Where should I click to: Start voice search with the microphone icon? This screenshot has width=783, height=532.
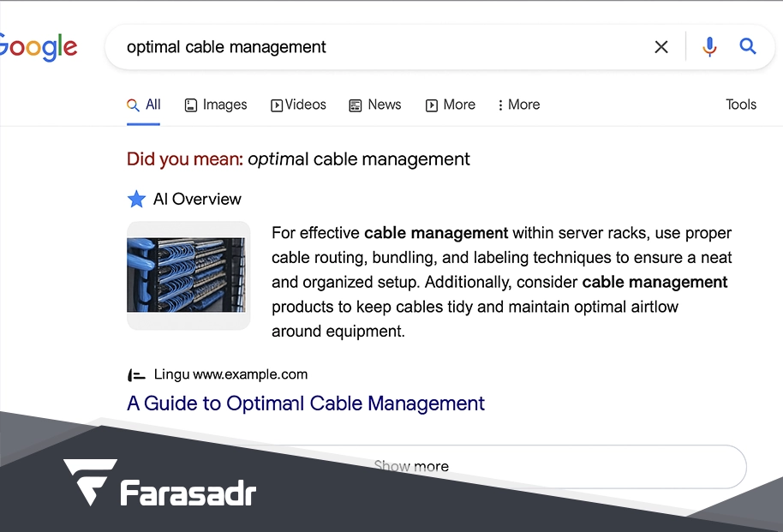click(x=709, y=47)
